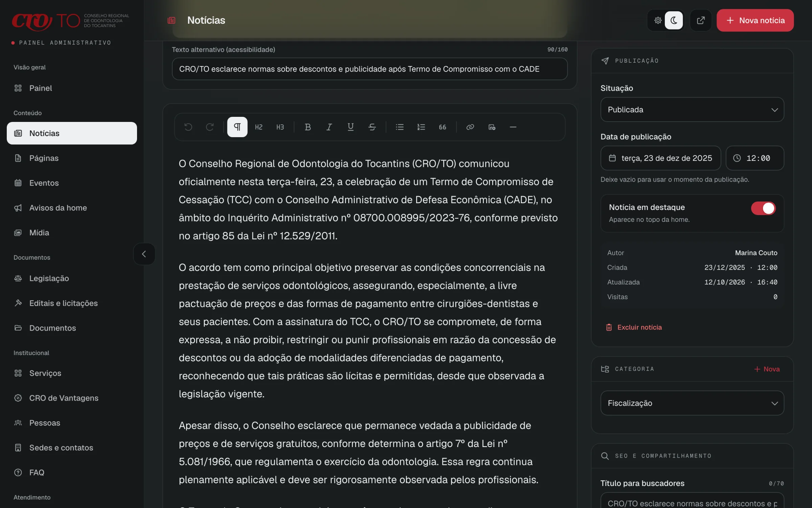Open the Situação dropdown showing Publicada
Image resolution: width=812 pixels, height=508 pixels.
click(x=692, y=110)
